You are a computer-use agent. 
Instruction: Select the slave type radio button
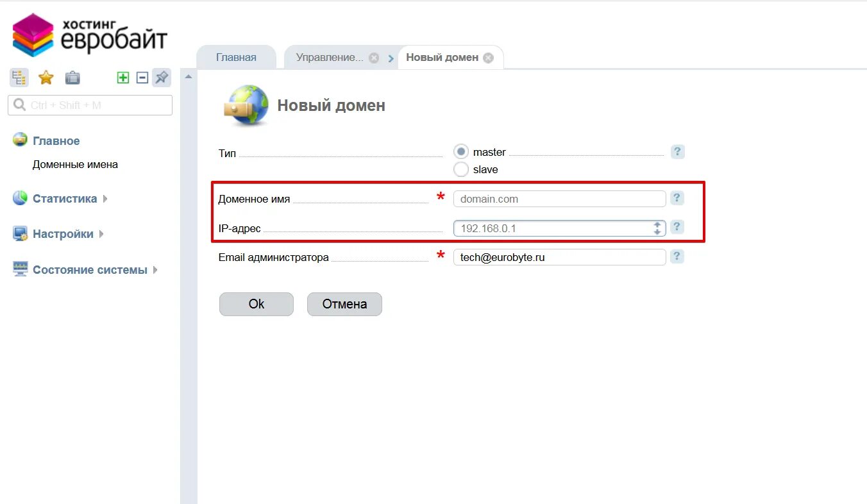point(460,169)
